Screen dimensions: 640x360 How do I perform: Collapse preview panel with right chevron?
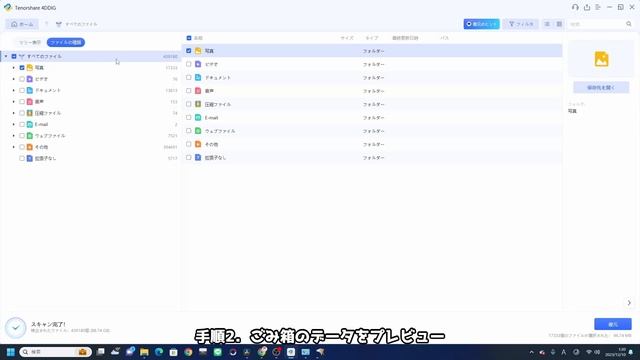pyautogui.click(x=629, y=303)
